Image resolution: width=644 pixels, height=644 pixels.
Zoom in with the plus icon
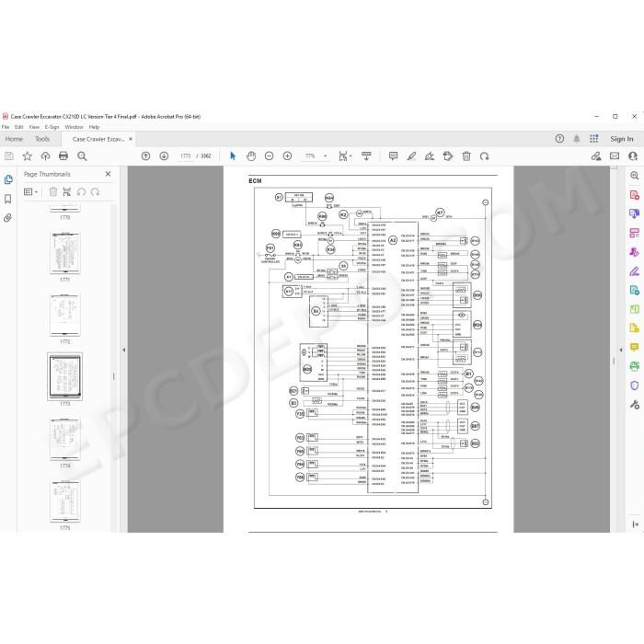[287, 156]
